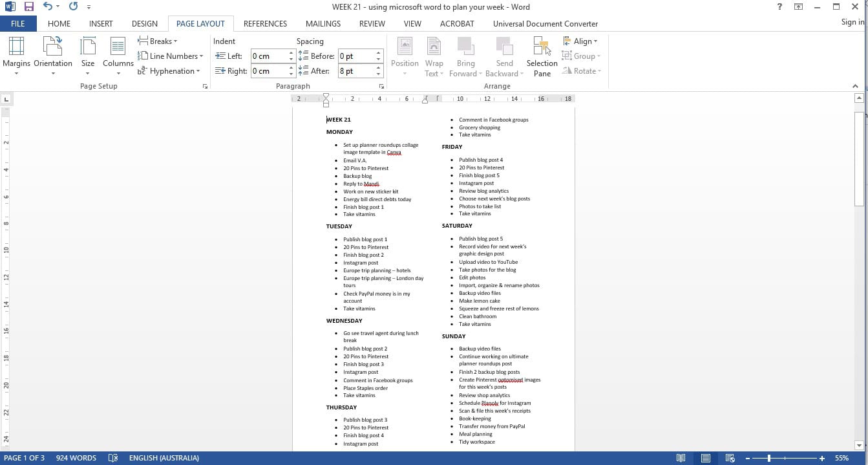This screenshot has width=868, height=465.
Task: Open the Selection Pane
Action: coord(542,56)
